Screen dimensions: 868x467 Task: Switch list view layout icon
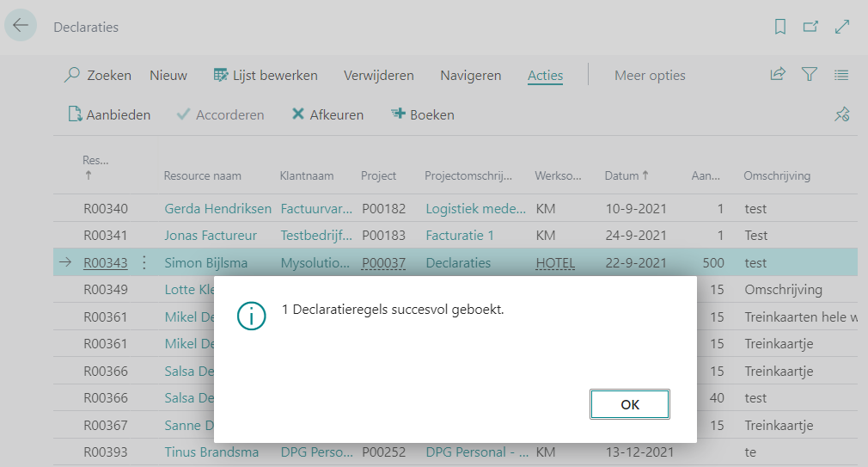tap(841, 75)
